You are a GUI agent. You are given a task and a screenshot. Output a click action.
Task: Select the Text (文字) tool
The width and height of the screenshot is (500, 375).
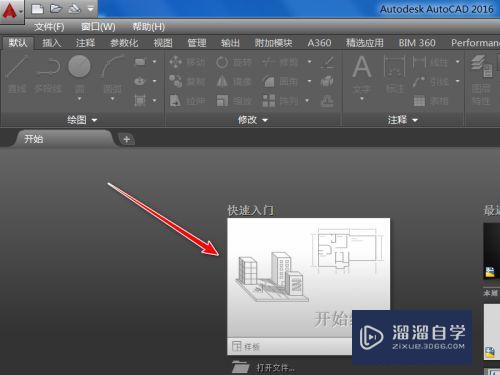pos(362,74)
